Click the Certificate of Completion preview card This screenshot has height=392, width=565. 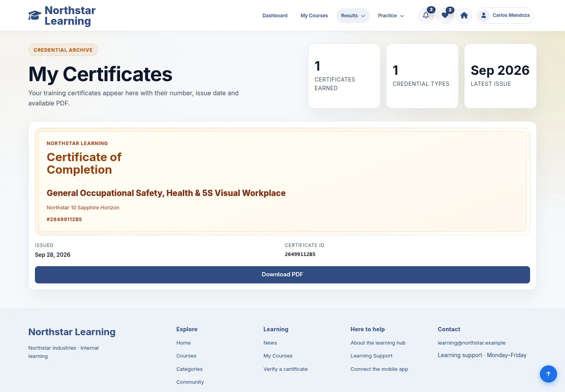click(282, 181)
